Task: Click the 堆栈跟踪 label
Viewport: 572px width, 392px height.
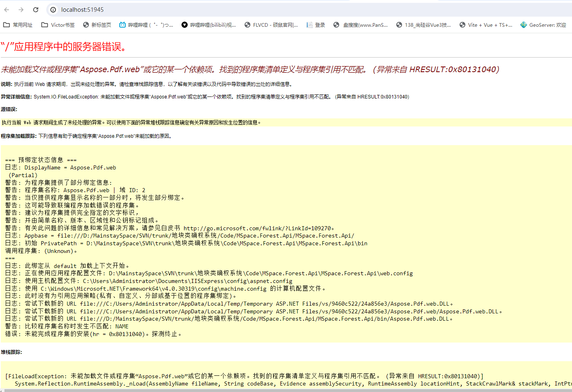Action: [x=11, y=352]
